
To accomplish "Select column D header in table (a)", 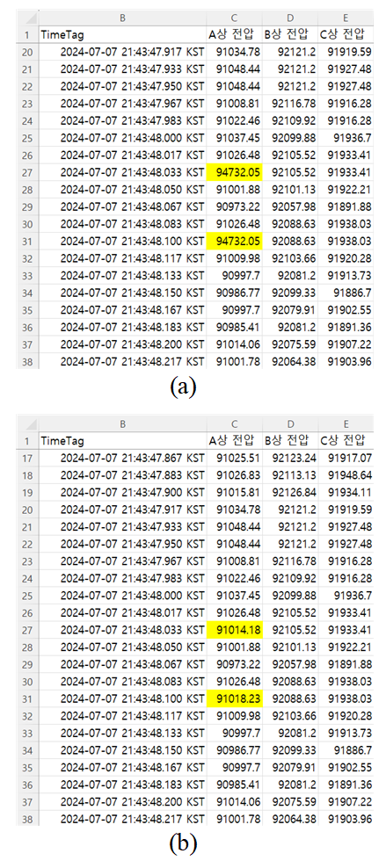I will [x=290, y=18].
